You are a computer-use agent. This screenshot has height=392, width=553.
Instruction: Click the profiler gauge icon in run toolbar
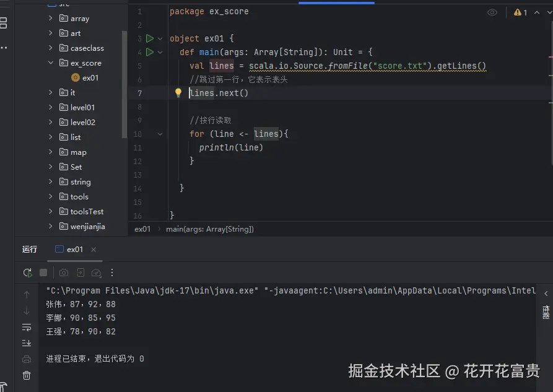pyautogui.click(x=96, y=272)
